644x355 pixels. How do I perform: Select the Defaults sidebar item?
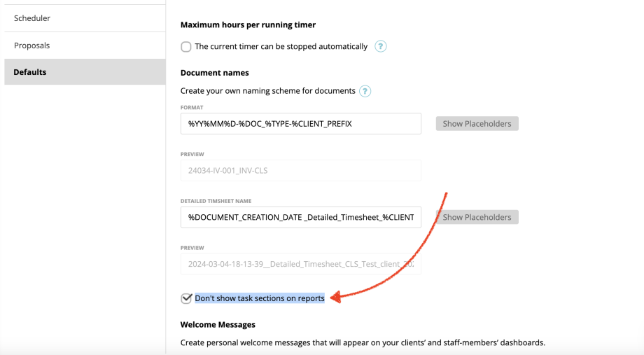click(x=85, y=72)
